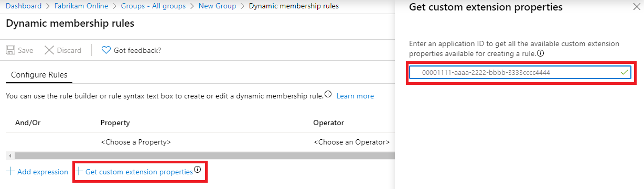The image size is (644, 189).
Task: Go to Dashboard breadcrumb
Action: click(x=24, y=6)
